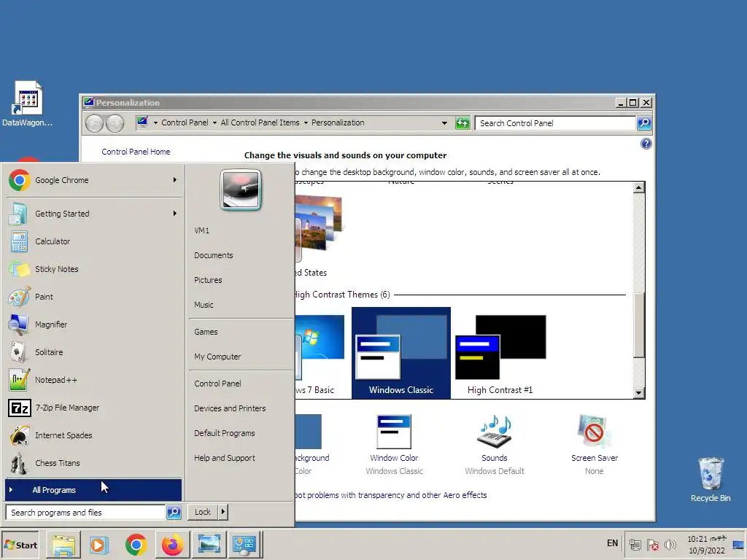Viewport: 747px width, 560px height.
Task: Expand Control Panel breadcrumb dropdown arrow
Action: click(x=215, y=122)
